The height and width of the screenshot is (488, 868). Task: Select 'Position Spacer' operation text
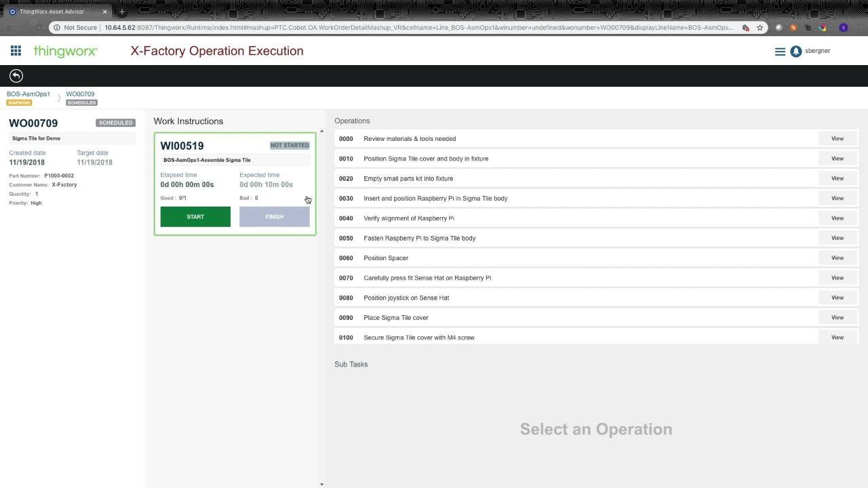pos(386,258)
